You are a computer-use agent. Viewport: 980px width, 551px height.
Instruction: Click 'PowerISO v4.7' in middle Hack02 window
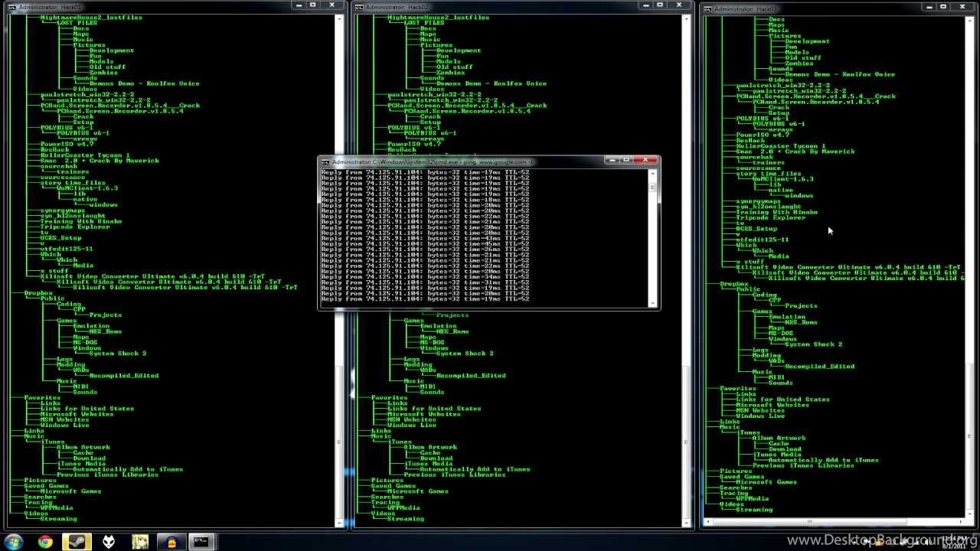(x=414, y=144)
